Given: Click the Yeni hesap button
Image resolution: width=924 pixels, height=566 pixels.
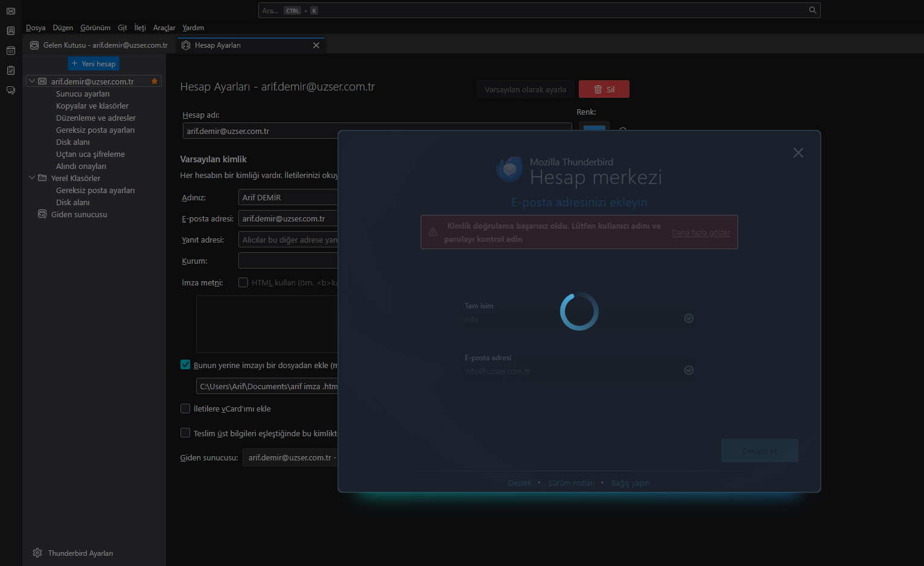Looking at the screenshot, I should click(94, 63).
